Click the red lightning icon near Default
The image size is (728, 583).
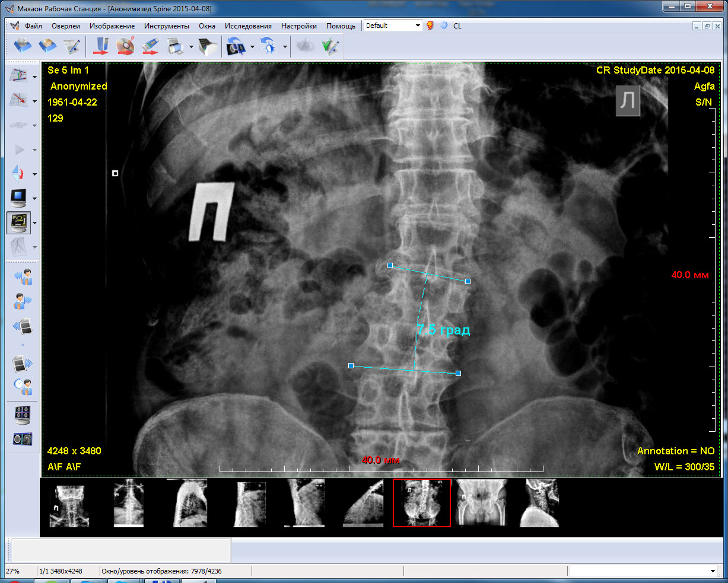430,26
